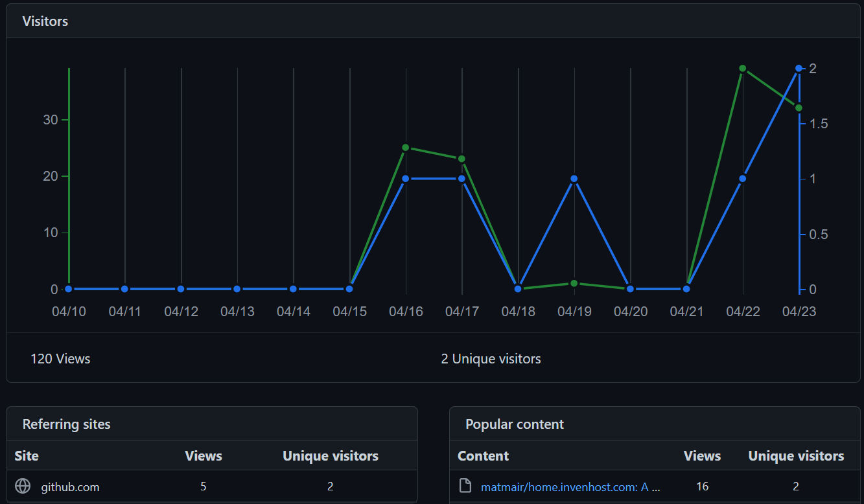
Task: Click the 04/10 zero-value data point
Action: click(68, 289)
